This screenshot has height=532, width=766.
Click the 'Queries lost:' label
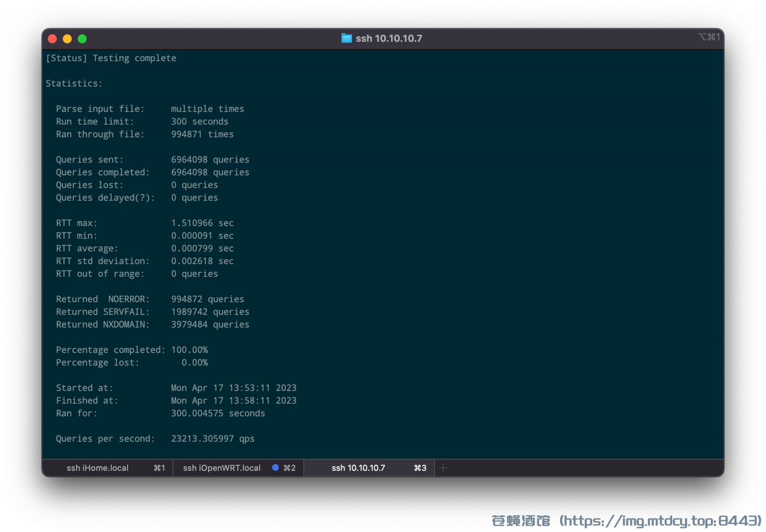point(90,185)
